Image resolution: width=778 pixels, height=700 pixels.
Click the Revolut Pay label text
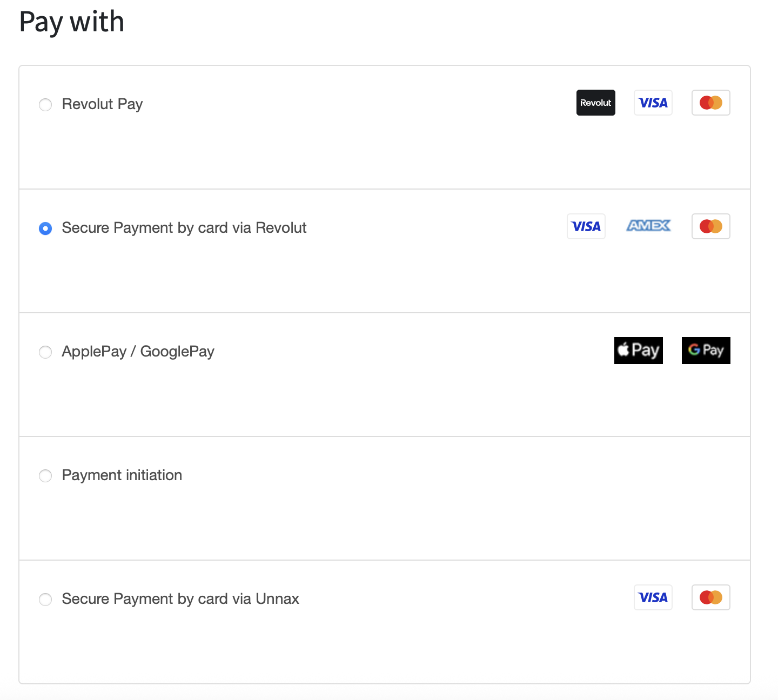[x=102, y=104]
